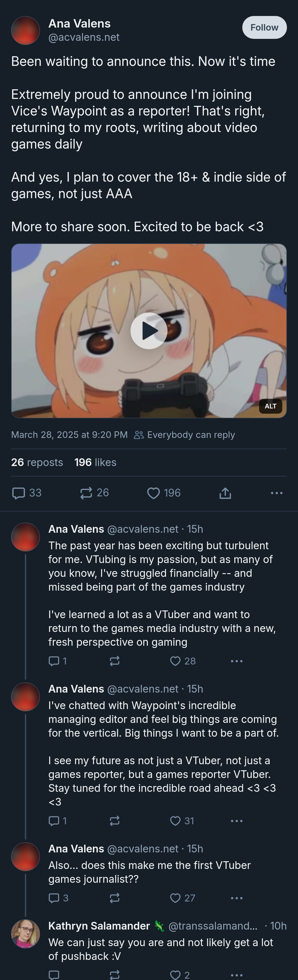Open Kathryn Salamander's profile picture
The image size is (298, 980).
tap(26, 934)
